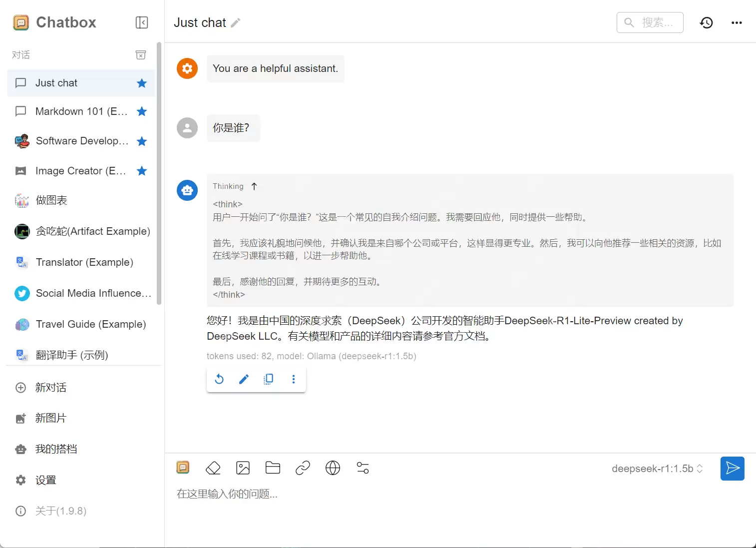Toggle favorite on "Image Creator" conversation
The width and height of the screenshot is (756, 548).
(141, 171)
